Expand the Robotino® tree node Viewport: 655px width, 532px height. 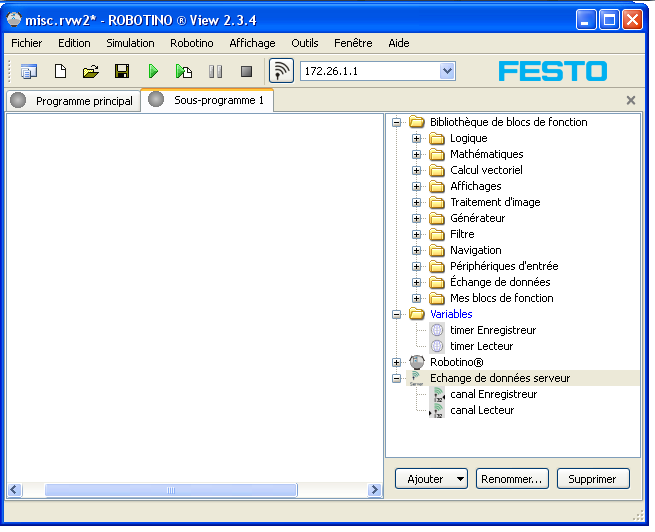[x=396, y=362]
